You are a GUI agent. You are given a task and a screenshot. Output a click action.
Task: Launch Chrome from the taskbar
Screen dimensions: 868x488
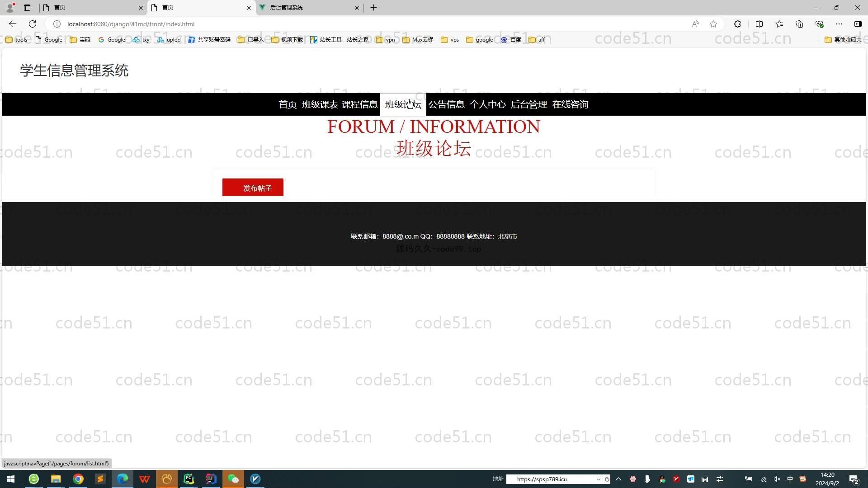point(78,479)
